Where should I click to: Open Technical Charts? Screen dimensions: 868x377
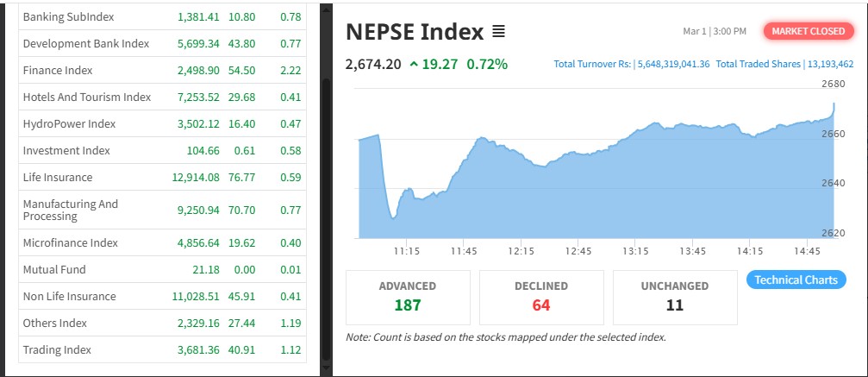click(x=796, y=280)
